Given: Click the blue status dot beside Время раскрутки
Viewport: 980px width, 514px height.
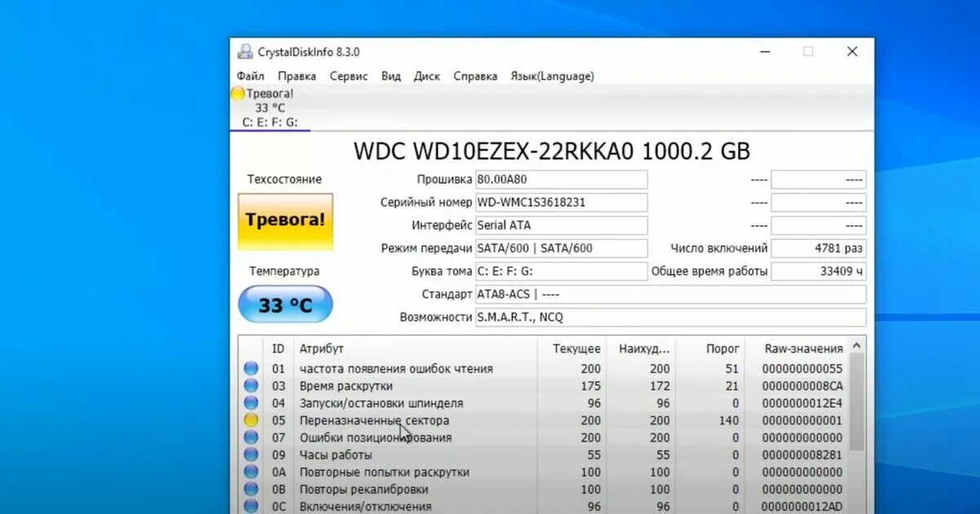Looking at the screenshot, I should click(x=252, y=385).
